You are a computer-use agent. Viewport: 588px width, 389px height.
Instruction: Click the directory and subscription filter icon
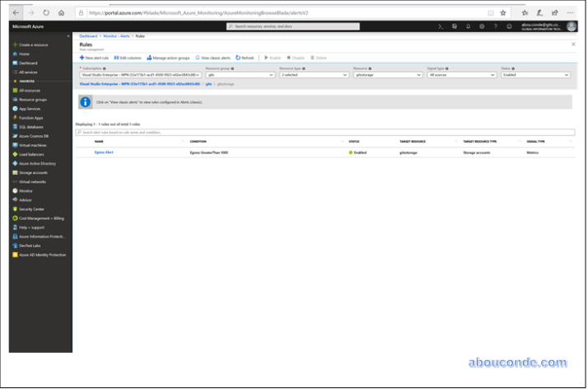(455, 26)
